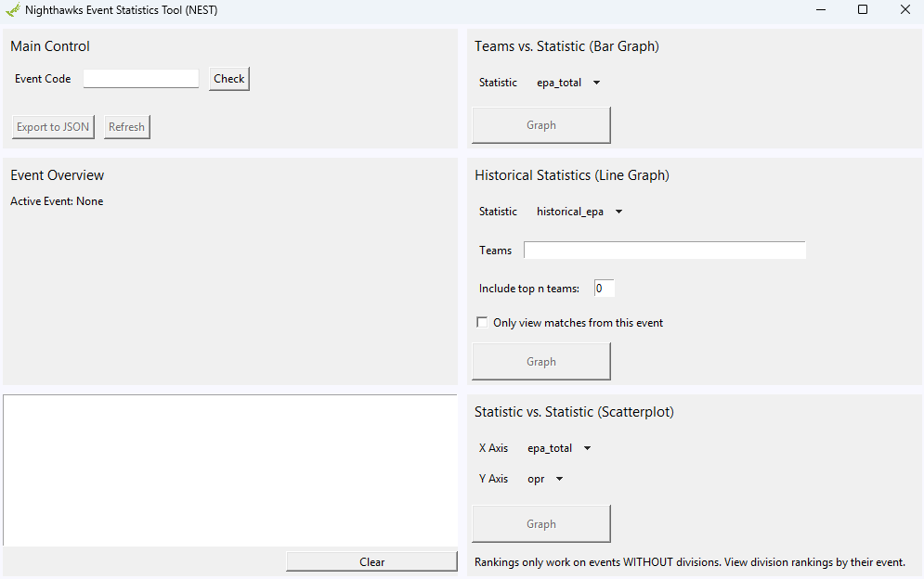The image size is (924, 579).
Task: Click inside the log output text area
Action: click(x=230, y=470)
